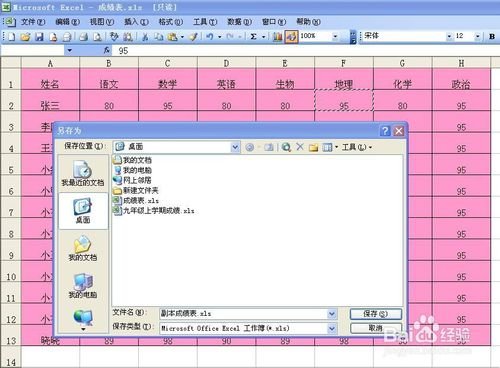
Task: Expand the 保存位置 location dropdown
Action: pos(235,147)
